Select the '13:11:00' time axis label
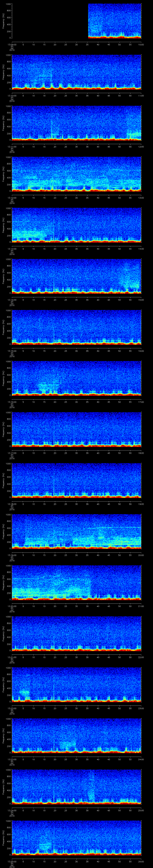This screenshot has width=153, height=868. (x=12, y=147)
